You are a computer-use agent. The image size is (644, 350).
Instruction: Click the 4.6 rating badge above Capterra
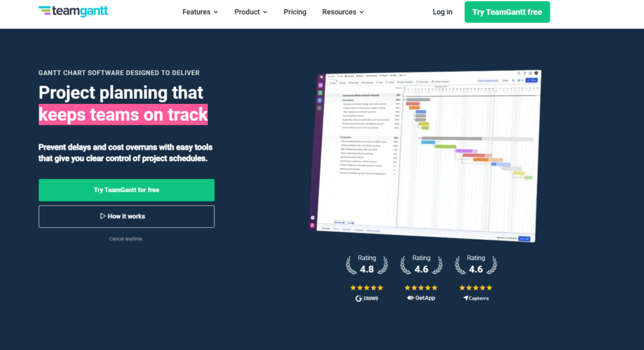(x=475, y=264)
